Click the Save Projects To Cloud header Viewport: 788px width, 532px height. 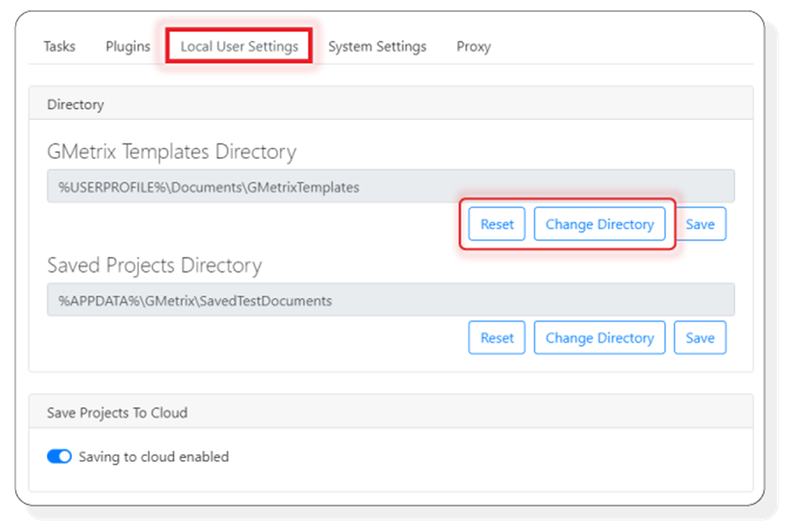[x=117, y=412]
